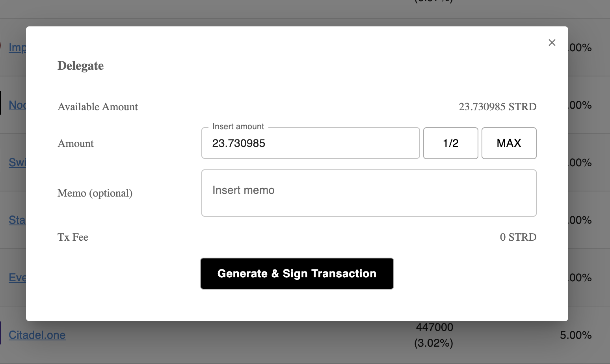Click MAX to delegate the full balance
The height and width of the screenshot is (364, 610).
pyautogui.click(x=509, y=143)
